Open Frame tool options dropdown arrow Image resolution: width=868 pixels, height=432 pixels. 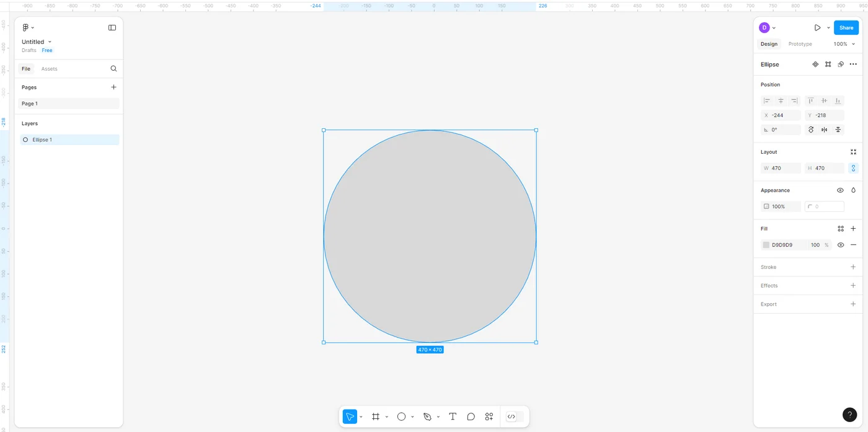pyautogui.click(x=386, y=417)
